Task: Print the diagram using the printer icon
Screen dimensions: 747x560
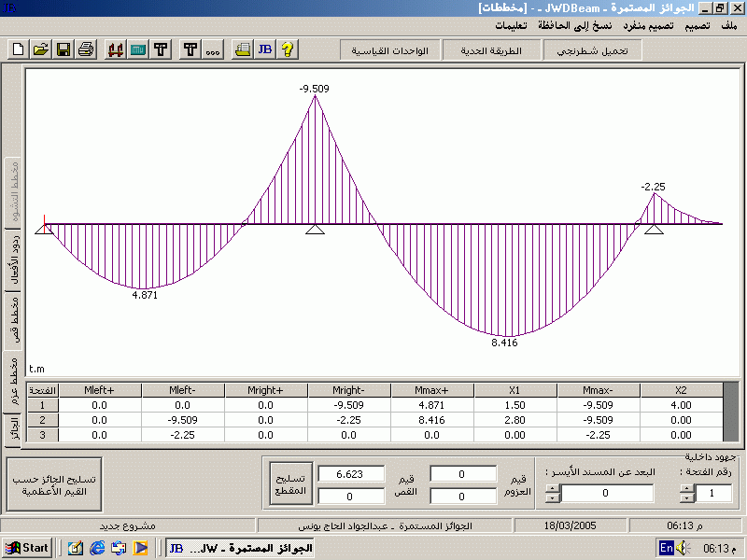Action: 85,49
